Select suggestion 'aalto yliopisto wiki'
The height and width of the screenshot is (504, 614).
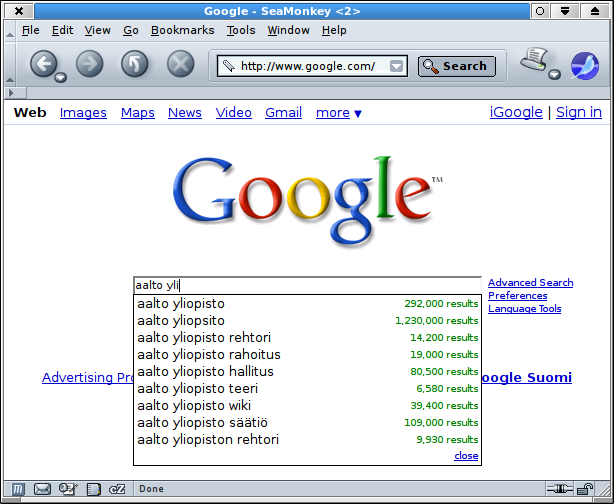coord(307,405)
